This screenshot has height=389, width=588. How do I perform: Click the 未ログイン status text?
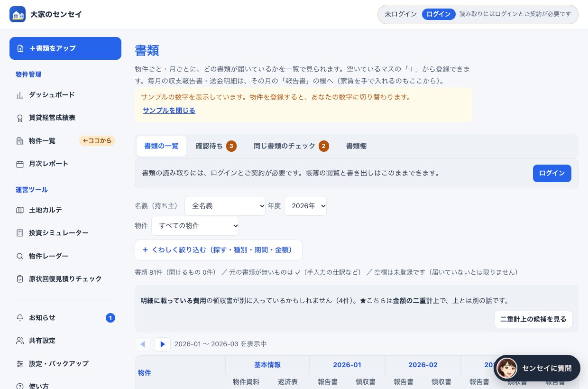[x=401, y=14]
